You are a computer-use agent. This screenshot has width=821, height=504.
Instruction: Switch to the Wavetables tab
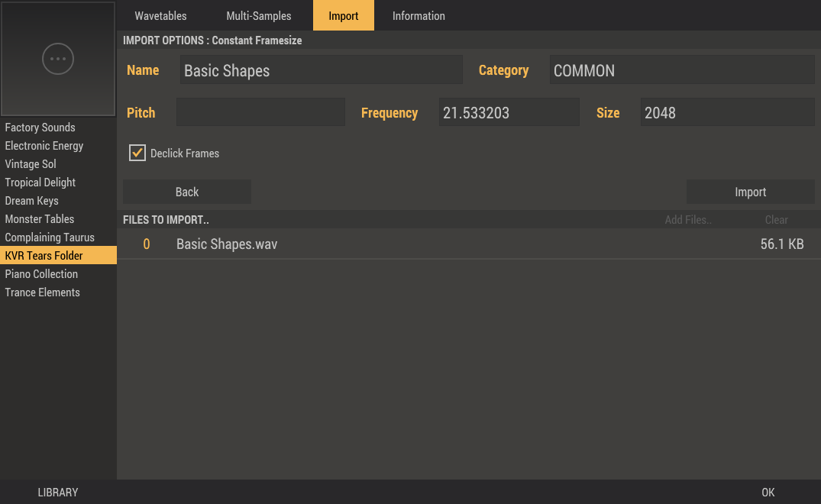tap(160, 16)
